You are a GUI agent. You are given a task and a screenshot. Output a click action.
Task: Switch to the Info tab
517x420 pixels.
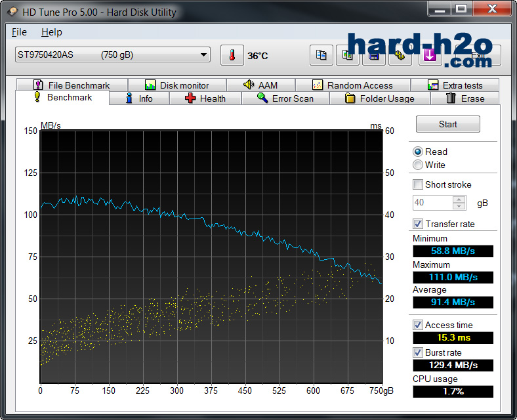pyautogui.click(x=139, y=98)
